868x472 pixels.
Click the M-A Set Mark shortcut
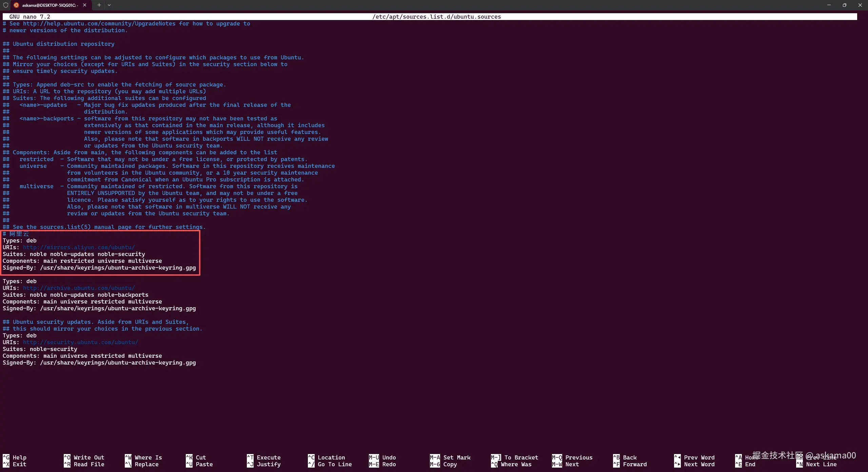[450, 457]
